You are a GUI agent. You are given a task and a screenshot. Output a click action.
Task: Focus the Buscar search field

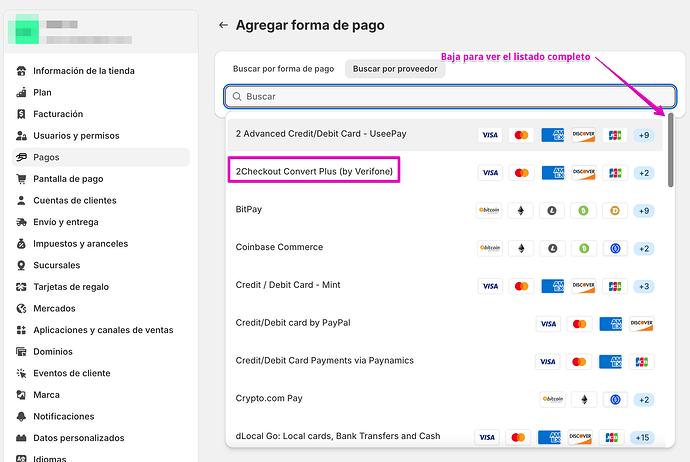(x=450, y=96)
